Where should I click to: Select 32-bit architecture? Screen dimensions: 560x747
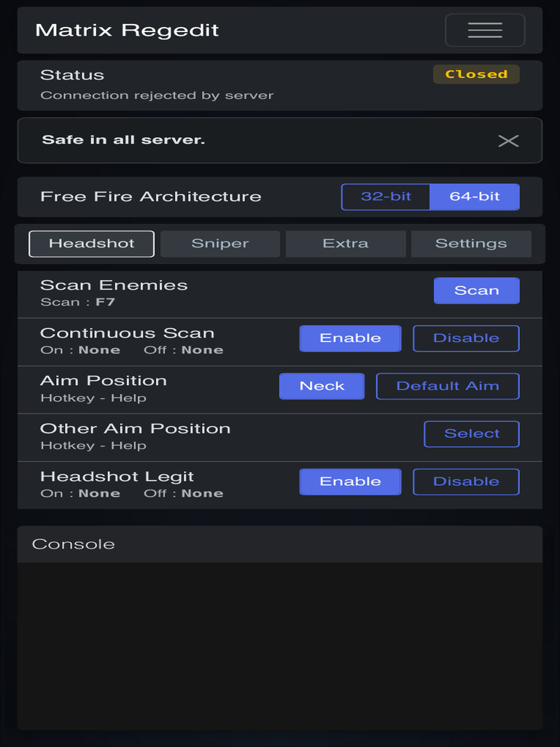(386, 196)
